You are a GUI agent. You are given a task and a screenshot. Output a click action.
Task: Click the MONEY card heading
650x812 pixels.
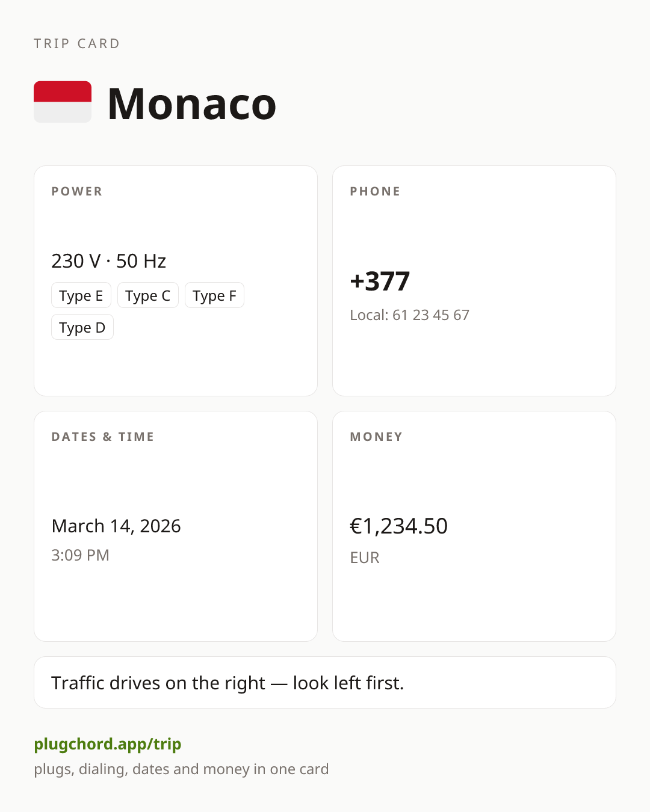click(x=377, y=437)
